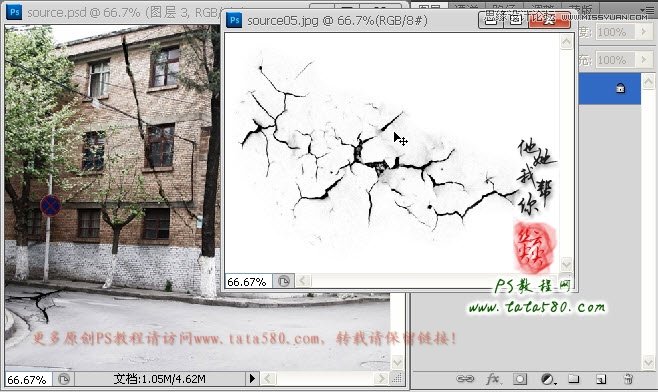
Task: Click the Ps icon in source05.jpg title bar
Action: click(234, 20)
